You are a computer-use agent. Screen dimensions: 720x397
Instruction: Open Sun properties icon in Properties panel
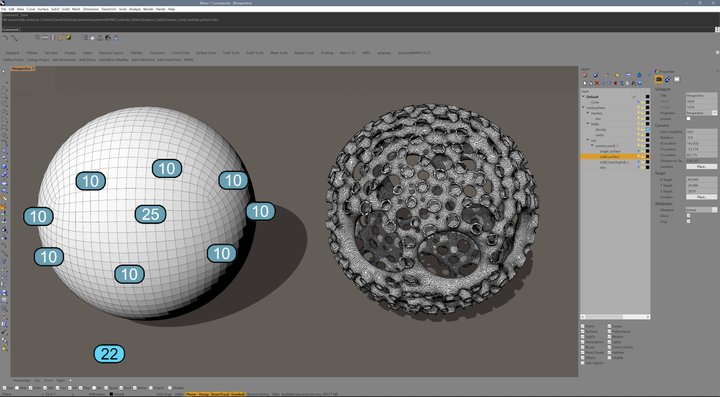point(668,79)
